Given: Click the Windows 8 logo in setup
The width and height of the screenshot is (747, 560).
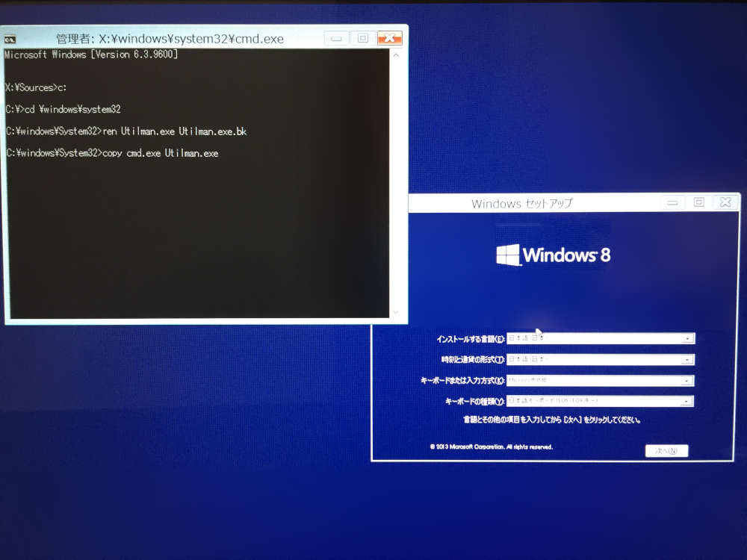Looking at the screenshot, I should point(553,255).
